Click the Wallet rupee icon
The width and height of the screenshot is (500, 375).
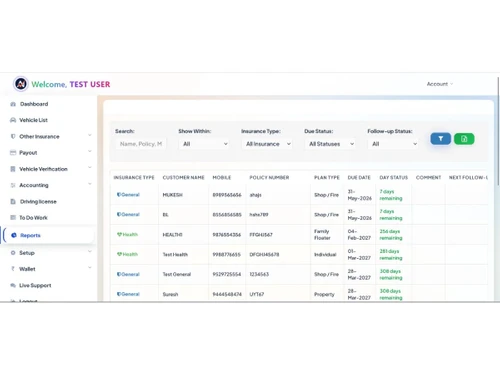(x=13, y=269)
